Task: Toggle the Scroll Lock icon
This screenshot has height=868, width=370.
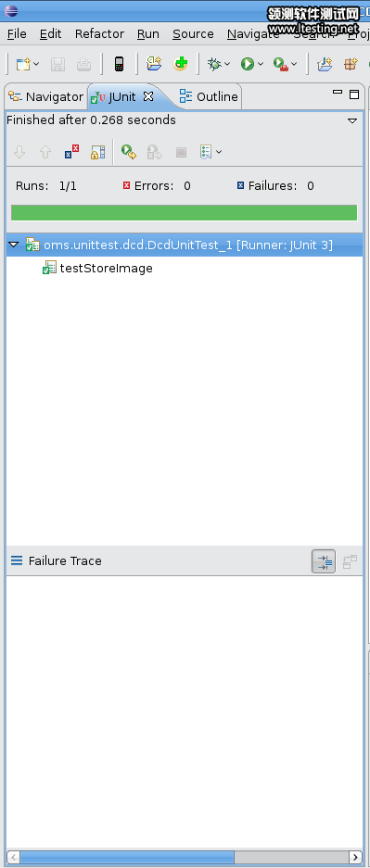Action: 97,152
